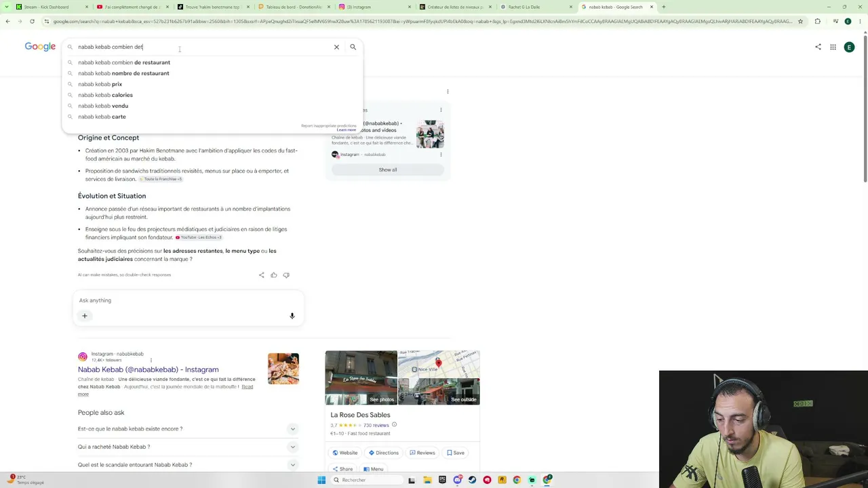Open Rockstar Games launcher from the taskbar
The image size is (868, 488).
(502, 480)
